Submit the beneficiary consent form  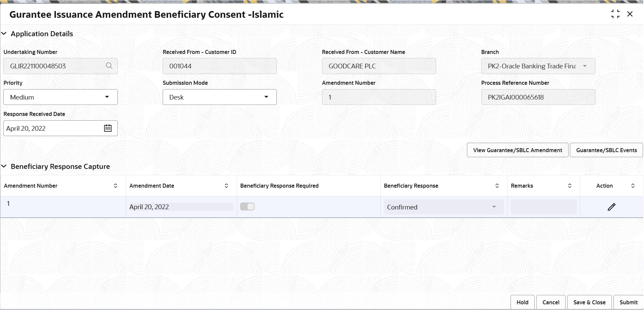[628, 302]
